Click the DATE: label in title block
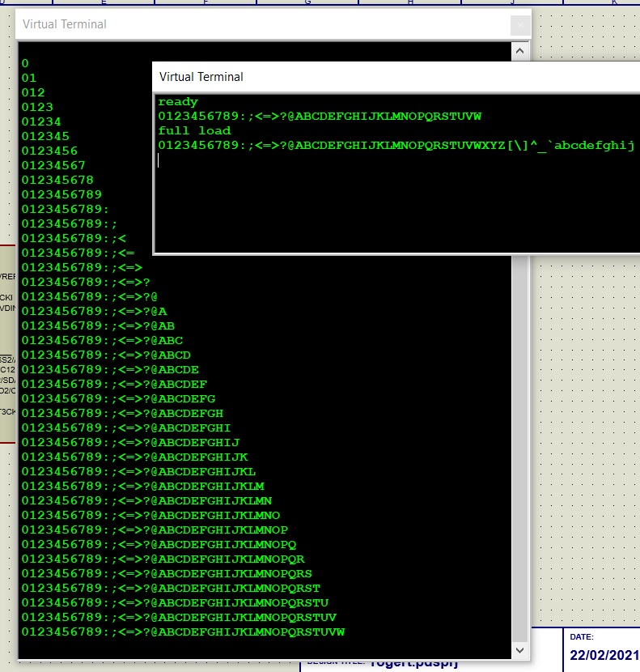Image resolution: width=640 pixels, height=672 pixels. 583,637
